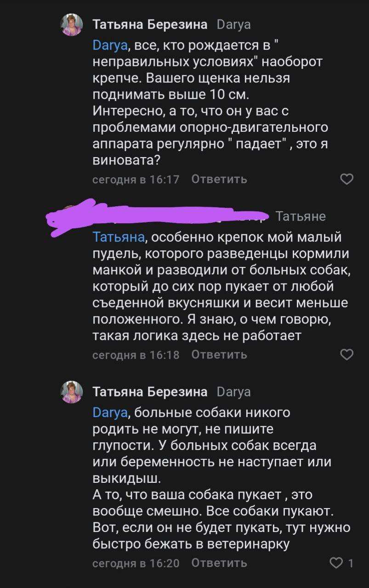
Task: Open Татьяна Березина's avatar on the top comment
Action: tap(72, 25)
